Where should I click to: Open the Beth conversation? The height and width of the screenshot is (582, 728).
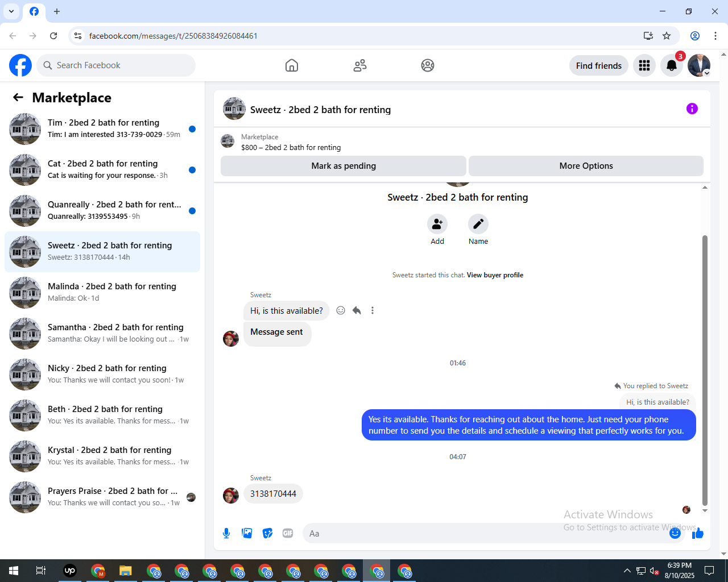(102, 415)
